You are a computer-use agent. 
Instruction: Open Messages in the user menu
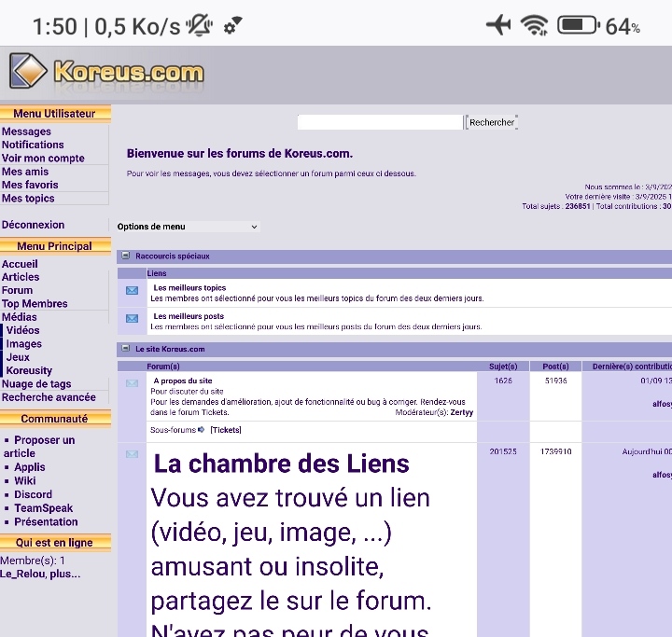[26, 132]
